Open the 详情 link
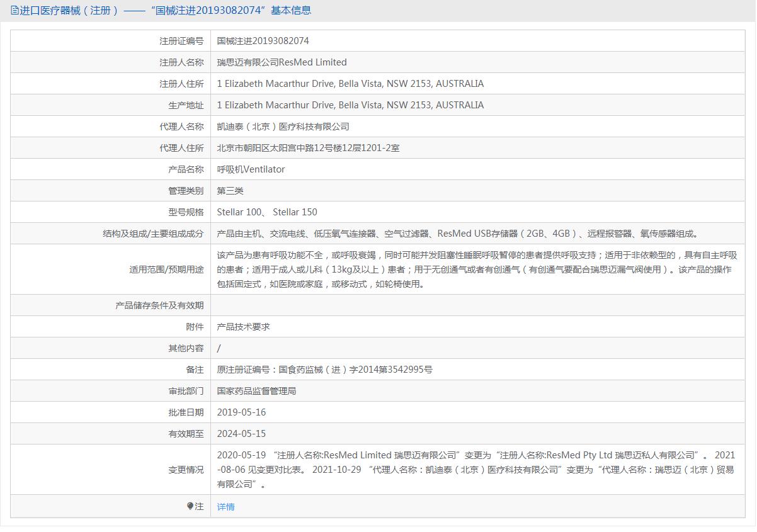 [225, 507]
